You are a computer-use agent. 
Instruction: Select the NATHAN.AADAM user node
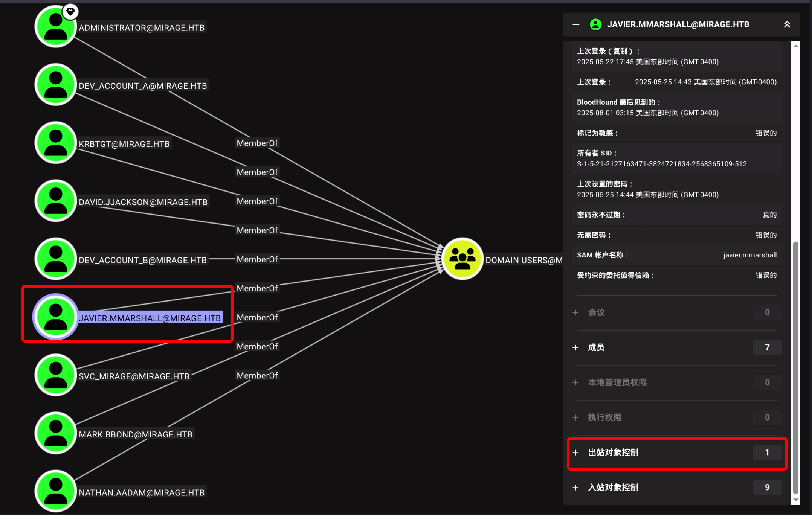pyautogui.click(x=56, y=491)
